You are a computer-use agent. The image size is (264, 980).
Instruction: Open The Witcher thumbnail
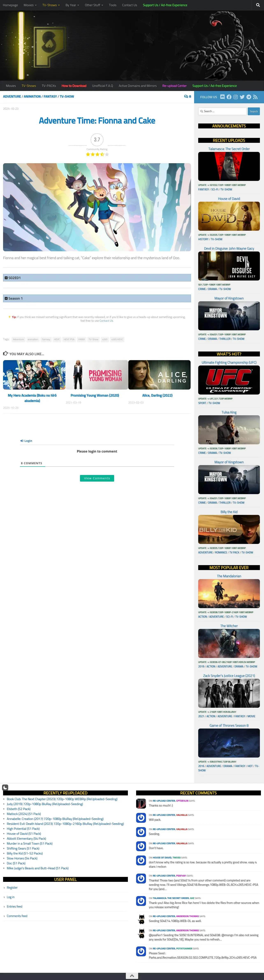pyautogui.click(x=229, y=643)
